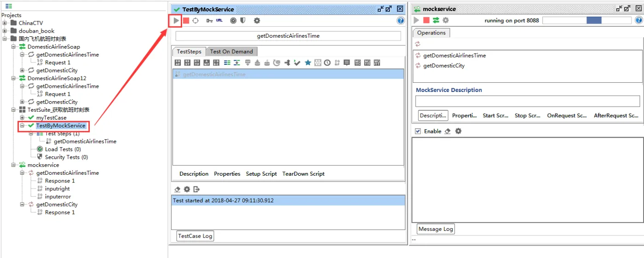Expand the ChinaCTV project node
This screenshot has width=644, height=258.
point(5,23)
